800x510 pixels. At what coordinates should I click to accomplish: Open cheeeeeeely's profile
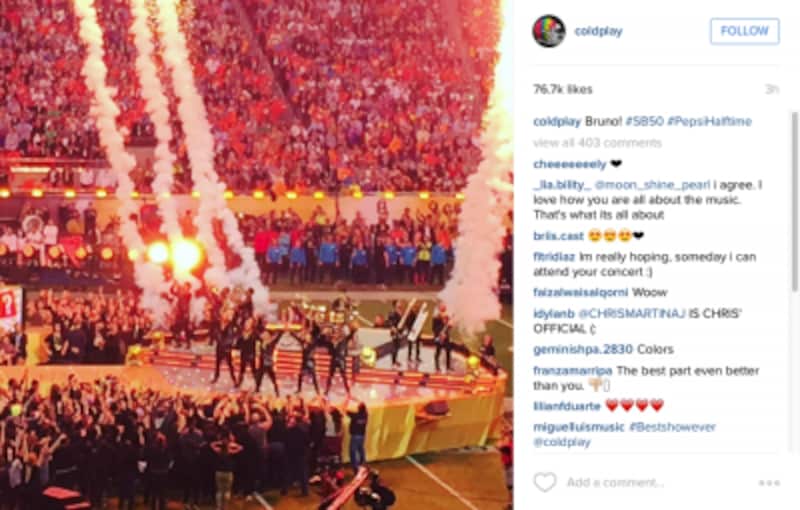coord(569,164)
